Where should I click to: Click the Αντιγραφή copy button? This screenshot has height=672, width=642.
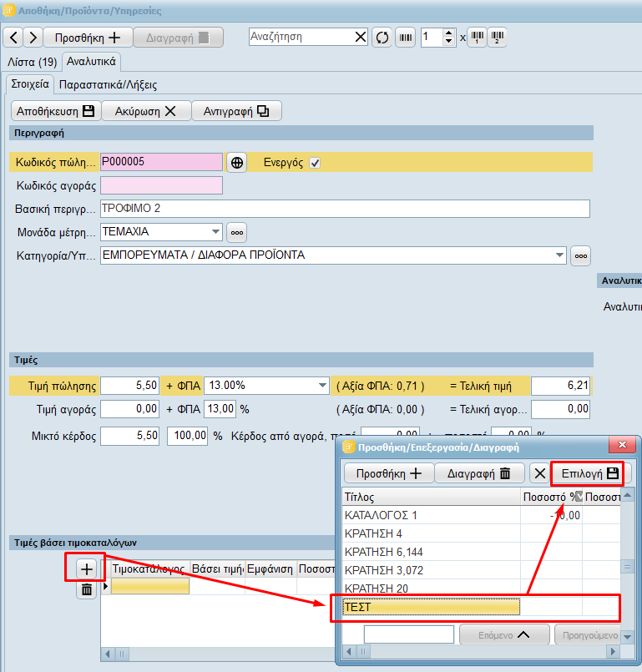(236, 111)
